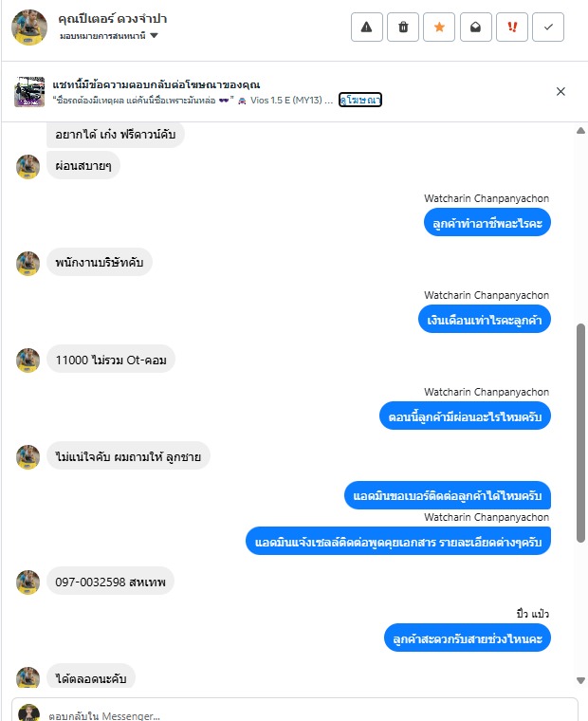Click customer avatar beside พนักงานบริษัทคับ message
Viewport: 588px width, 721px height.
point(28,264)
